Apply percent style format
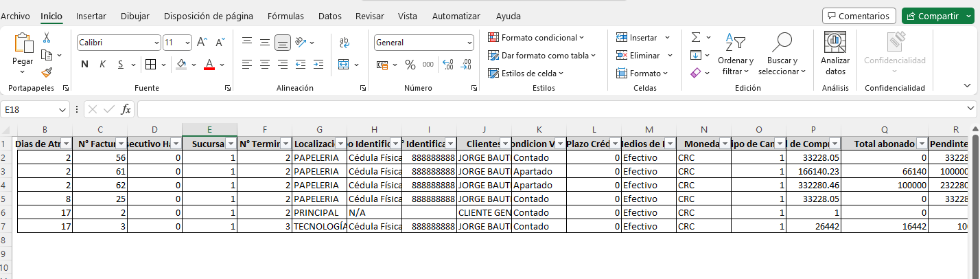Screen dimensions: 980x279 pos(410,65)
